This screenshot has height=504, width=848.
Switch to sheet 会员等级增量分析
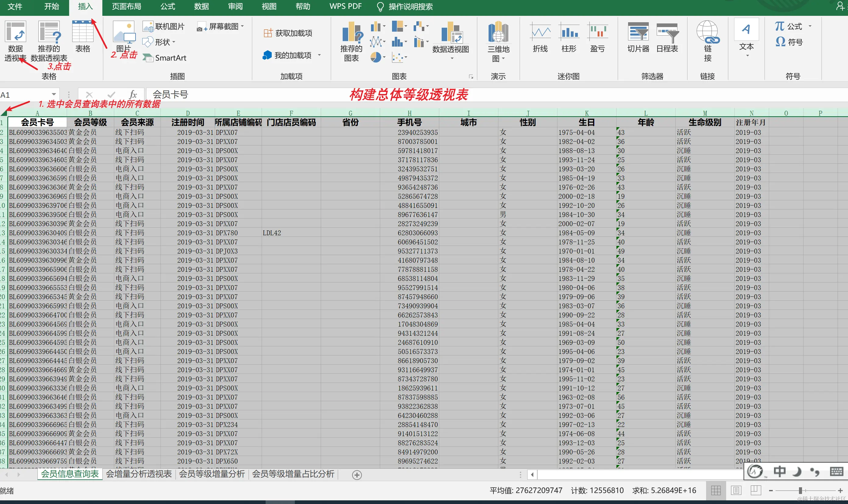[211, 474]
